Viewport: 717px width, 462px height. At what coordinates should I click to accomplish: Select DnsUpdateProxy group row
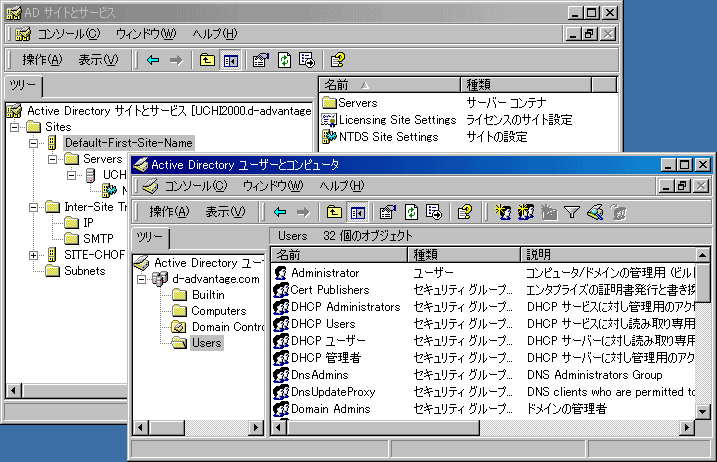point(484,392)
